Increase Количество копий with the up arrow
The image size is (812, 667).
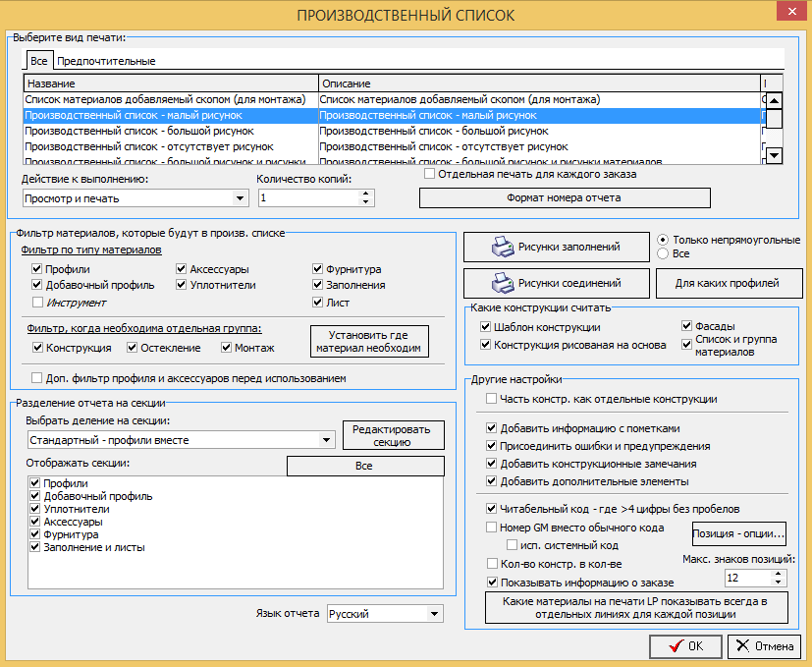coord(365,194)
